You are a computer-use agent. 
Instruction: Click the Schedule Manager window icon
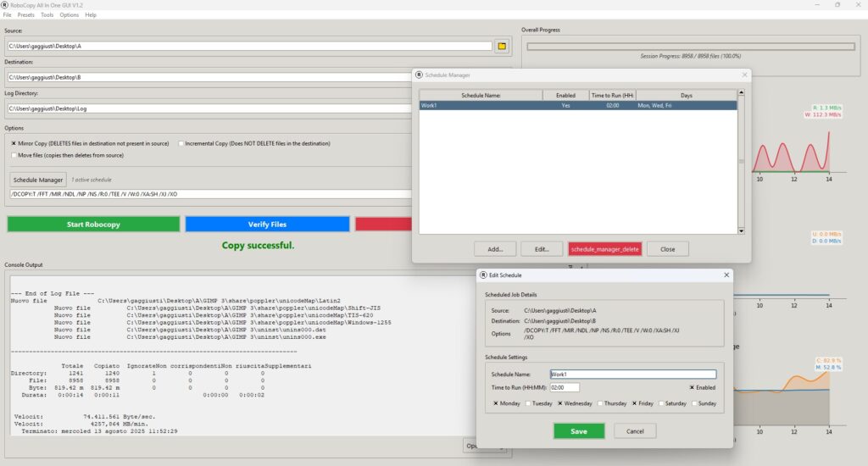point(419,75)
